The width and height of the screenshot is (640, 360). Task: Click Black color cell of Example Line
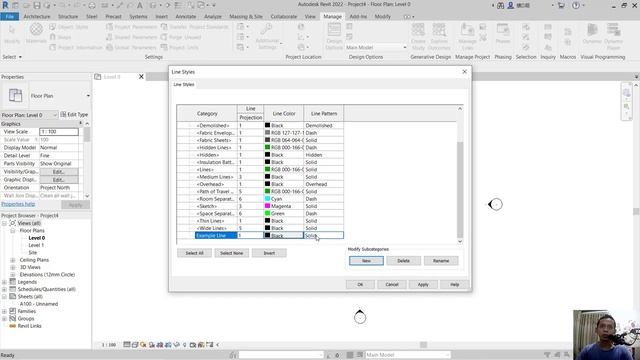(284, 236)
